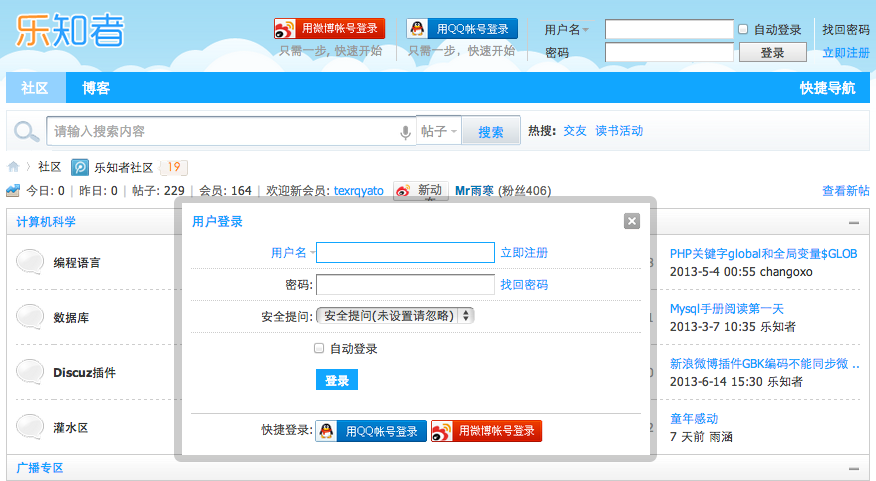Image resolution: width=876 pixels, height=481 pixels.
Task: Click the blue 登录 button in dialog
Action: click(337, 380)
